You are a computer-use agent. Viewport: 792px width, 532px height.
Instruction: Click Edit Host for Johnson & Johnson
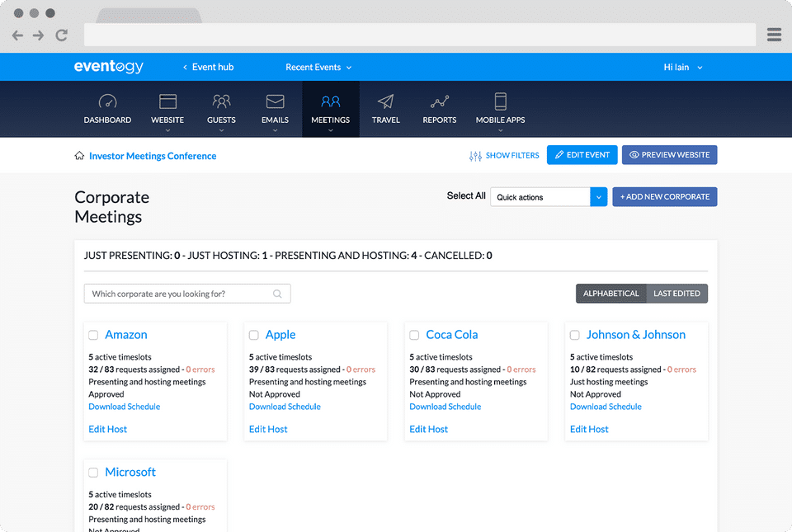coord(589,429)
